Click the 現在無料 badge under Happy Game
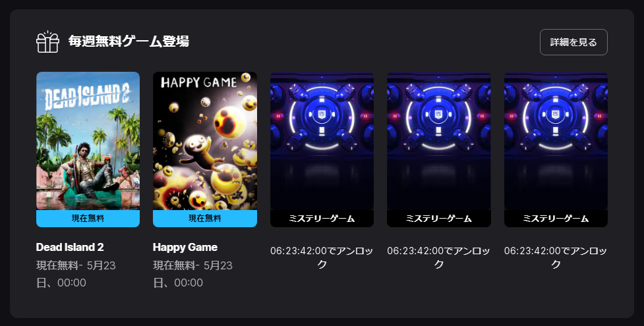 coord(205,219)
